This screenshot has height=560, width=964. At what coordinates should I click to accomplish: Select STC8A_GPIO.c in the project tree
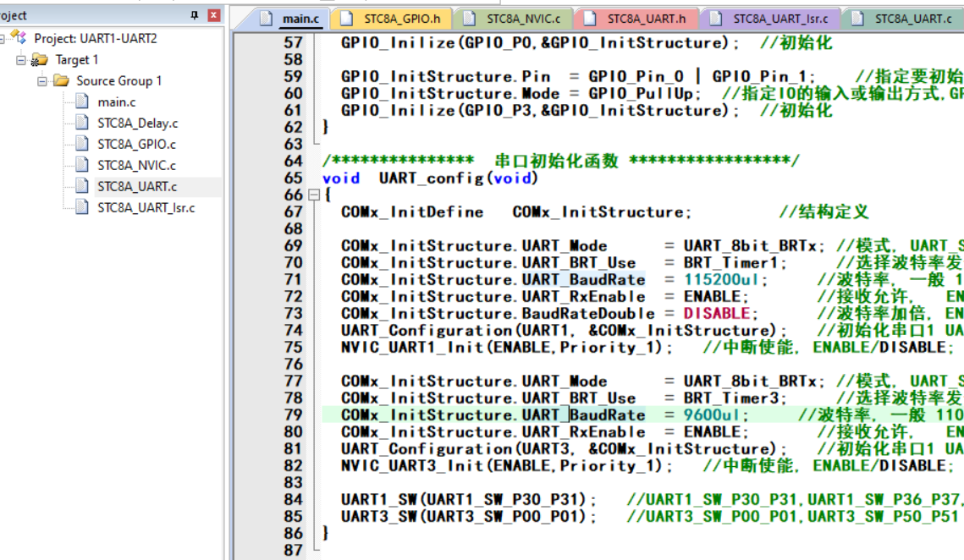coord(136,144)
